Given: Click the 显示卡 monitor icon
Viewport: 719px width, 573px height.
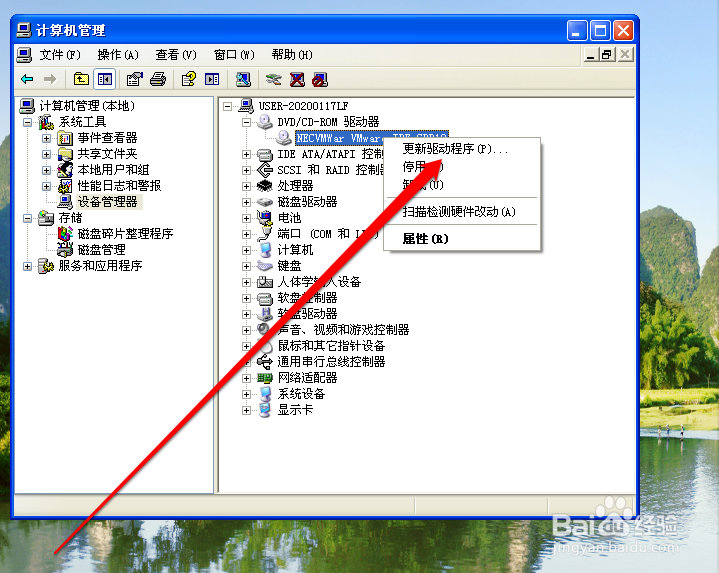Looking at the screenshot, I should (x=265, y=410).
